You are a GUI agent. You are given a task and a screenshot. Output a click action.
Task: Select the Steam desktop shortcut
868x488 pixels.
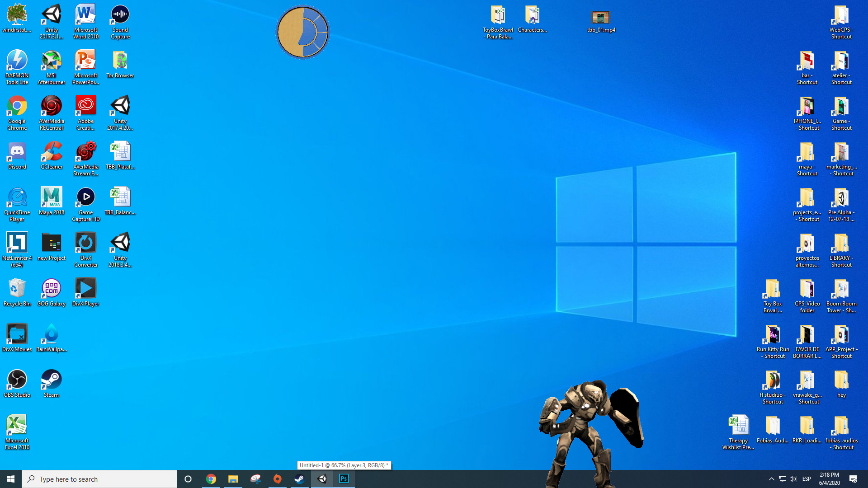coord(52,383)
